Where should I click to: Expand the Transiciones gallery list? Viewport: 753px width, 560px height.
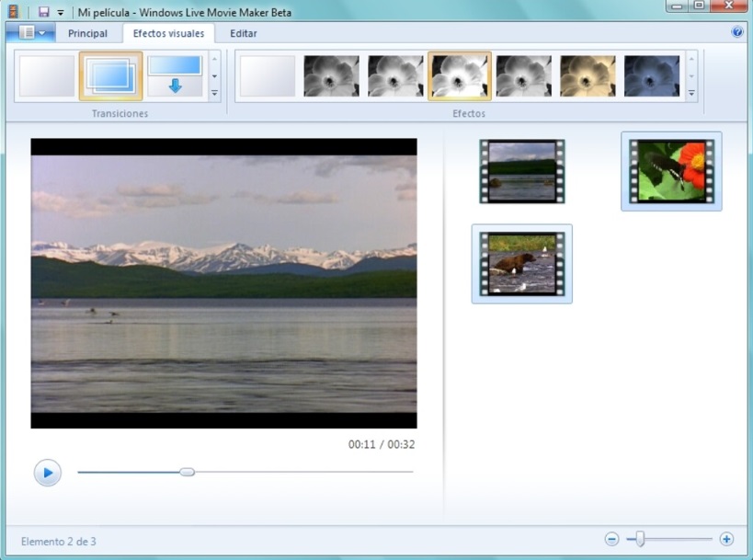click(214, 94)
